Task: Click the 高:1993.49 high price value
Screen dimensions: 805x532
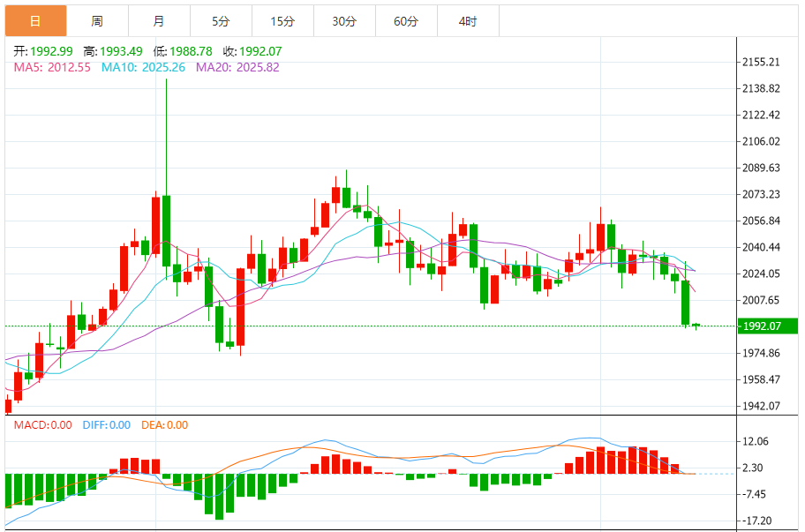Action: click(x=113, y=51)
